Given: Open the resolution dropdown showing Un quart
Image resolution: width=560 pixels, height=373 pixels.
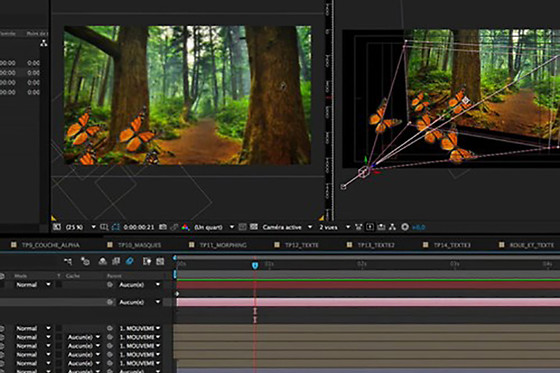Looking at the screenshot, I should [214, 227].
